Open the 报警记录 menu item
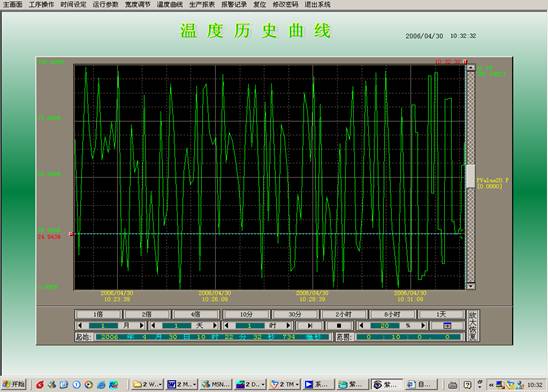Image resolution: width=548 pixels, height=392 pixels. [x=234, y=5]
